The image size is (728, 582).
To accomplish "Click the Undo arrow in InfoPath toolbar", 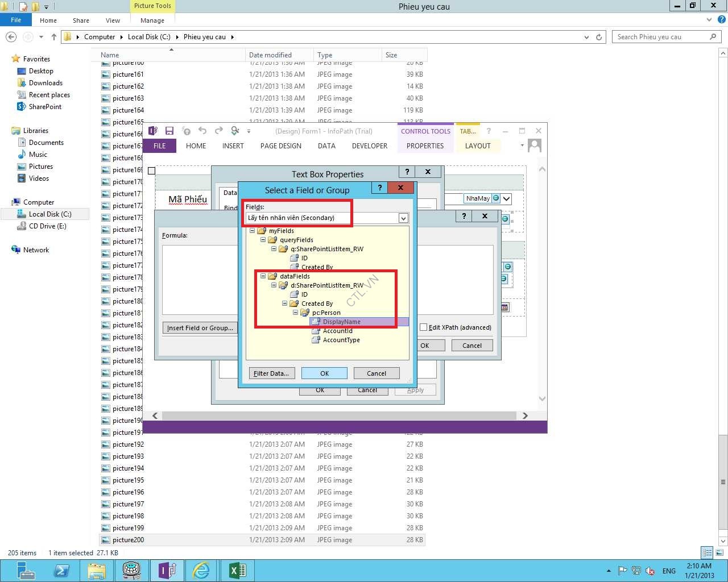I will click(x=202, y=131).
